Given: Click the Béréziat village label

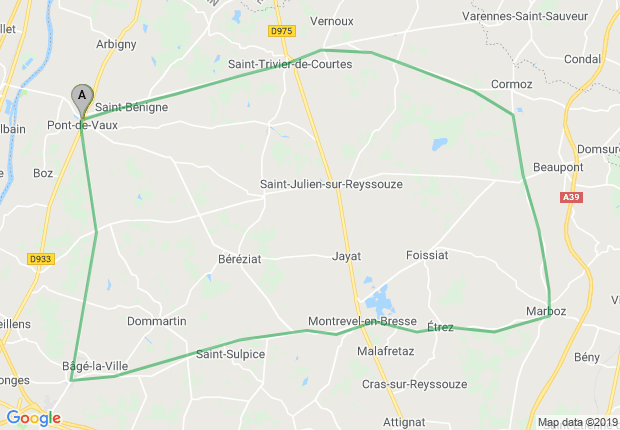Looking at the screenshot, I should 240,259.
